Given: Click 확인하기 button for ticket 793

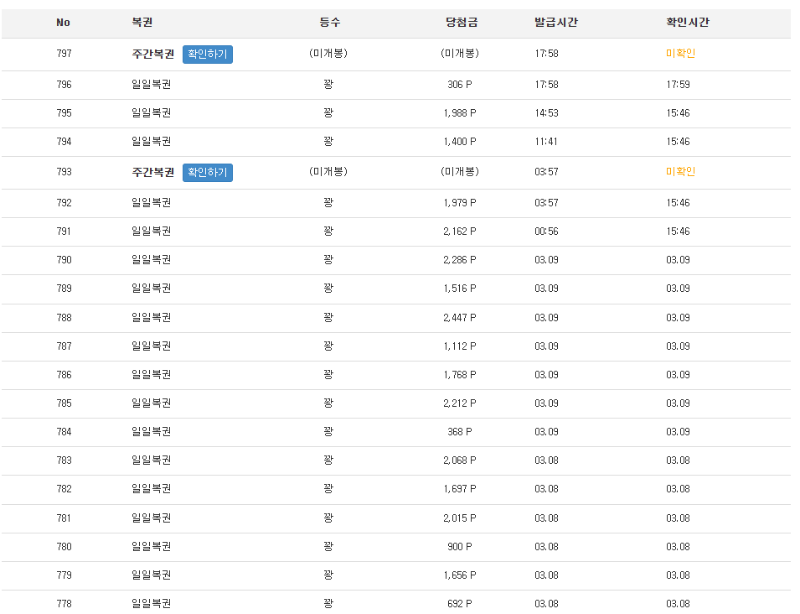Looking at the screenshot, I should tap(208, 172).
